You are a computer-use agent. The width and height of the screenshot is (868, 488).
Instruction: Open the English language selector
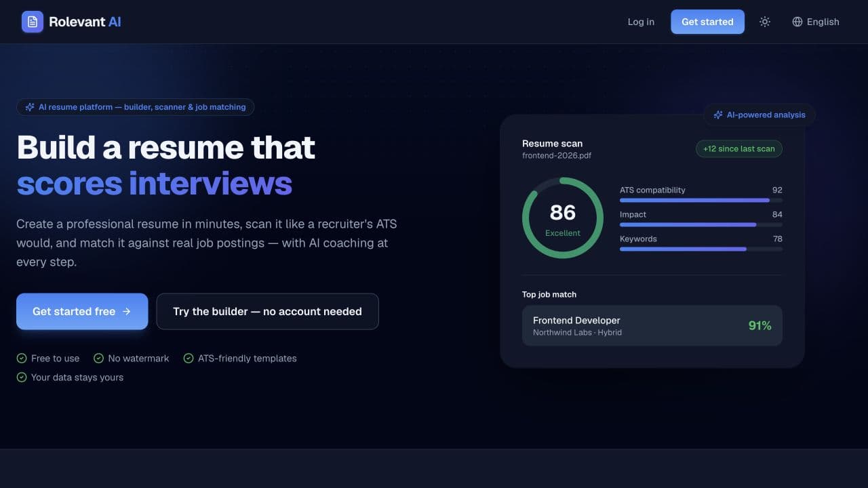point(816,22)
